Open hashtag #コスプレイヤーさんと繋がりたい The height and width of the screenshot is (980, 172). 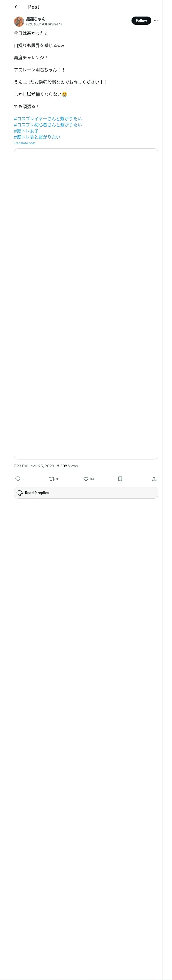[48, 119]
